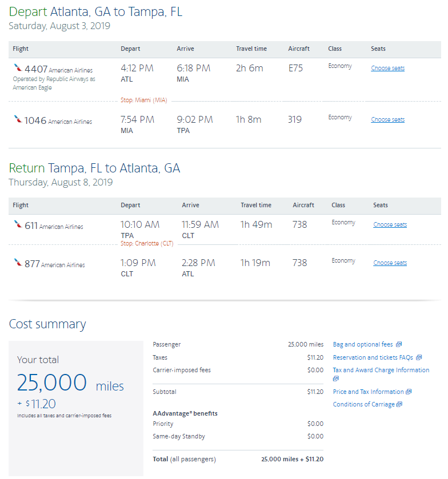Image resolution: width=448 pixels, height=479 pixels.
Task: View Tax and Award Charge Information
Action: tap(381, 370)
